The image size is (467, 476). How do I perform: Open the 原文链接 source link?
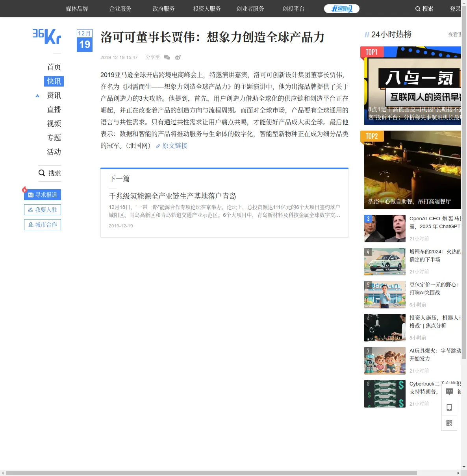point(175,146)
